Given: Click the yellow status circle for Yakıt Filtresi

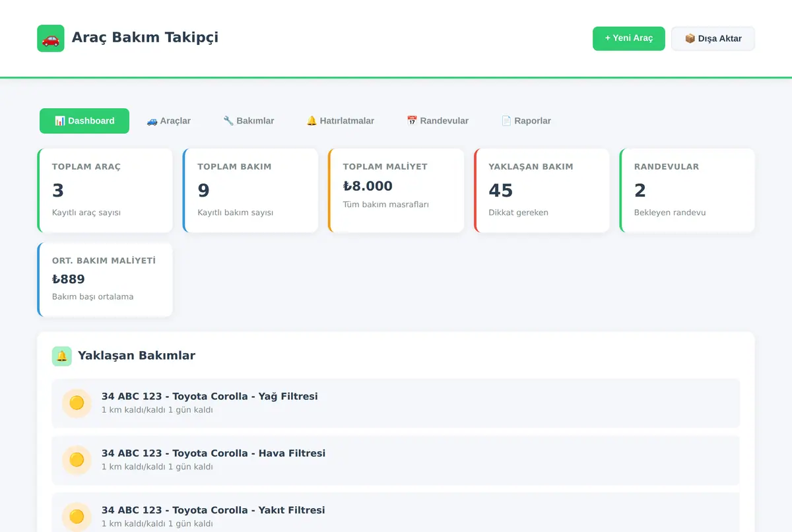Looking at the screenshot, I should coord(77,516).
